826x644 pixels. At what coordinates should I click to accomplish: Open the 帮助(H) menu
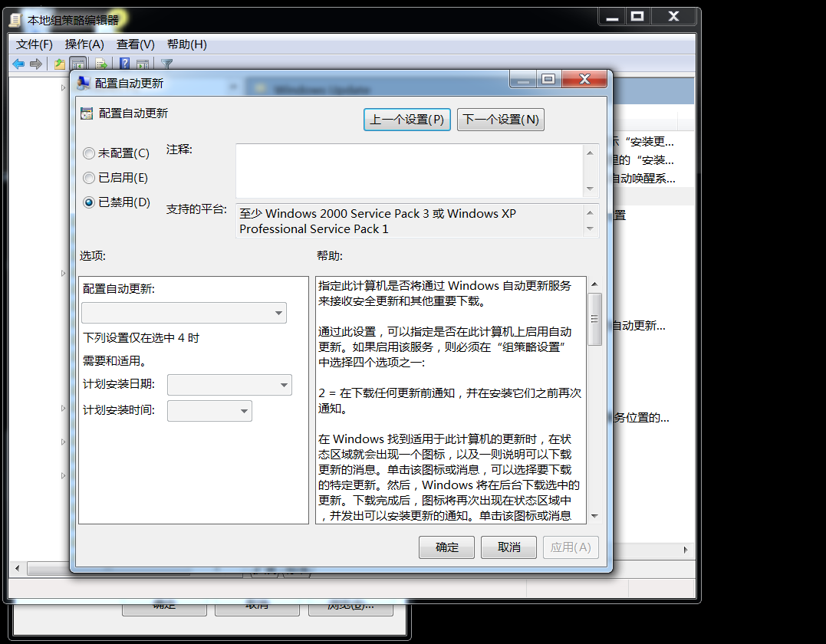[186, 44]
